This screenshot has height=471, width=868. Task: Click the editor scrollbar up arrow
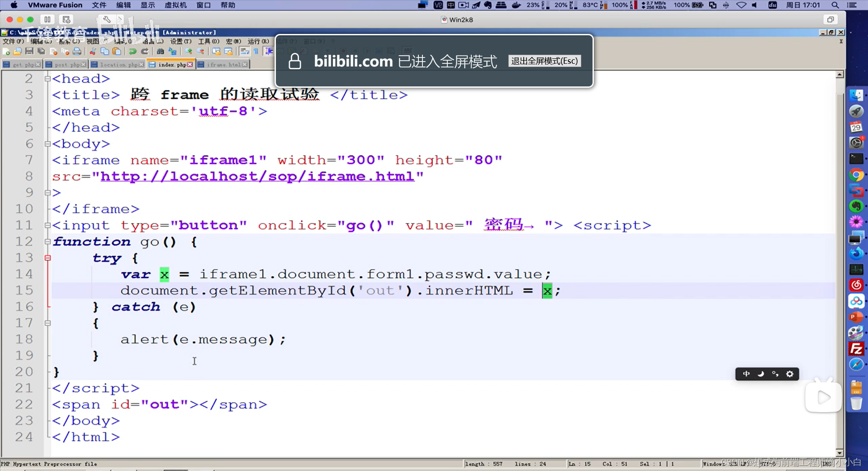tap(840, 75)
